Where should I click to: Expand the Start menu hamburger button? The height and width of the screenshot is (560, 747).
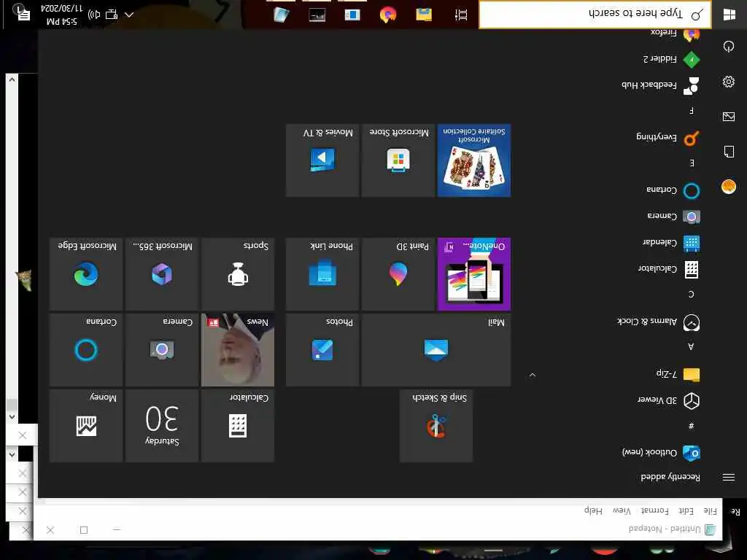click(729, 477)
